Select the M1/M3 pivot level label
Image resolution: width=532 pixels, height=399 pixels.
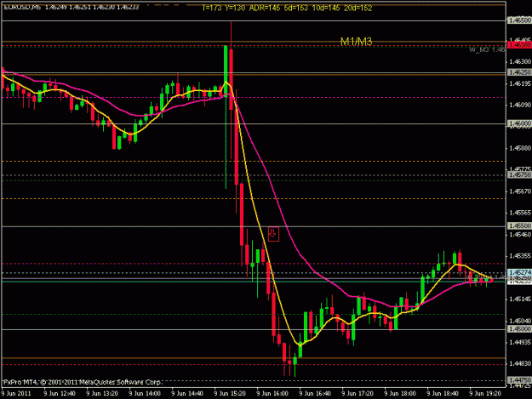click(357, 42)
